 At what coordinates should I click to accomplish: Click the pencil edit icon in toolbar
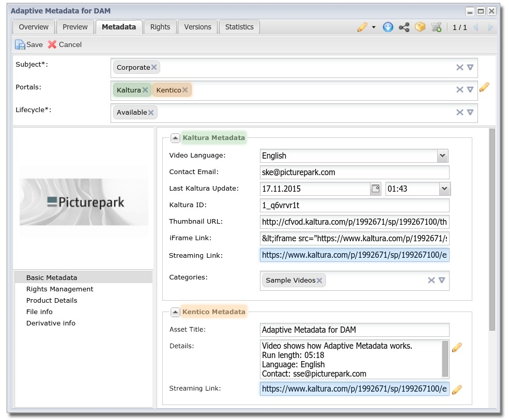pos(362,27)
